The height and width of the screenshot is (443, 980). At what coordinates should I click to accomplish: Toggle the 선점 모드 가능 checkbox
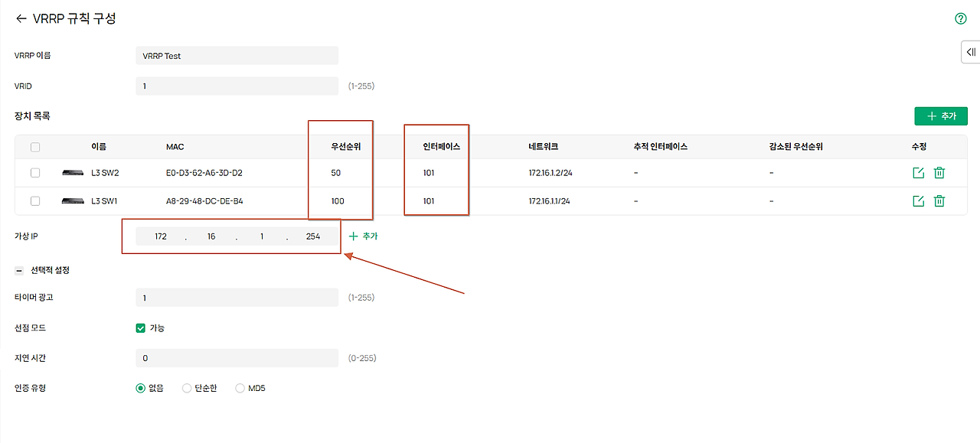tap(140, 327)
